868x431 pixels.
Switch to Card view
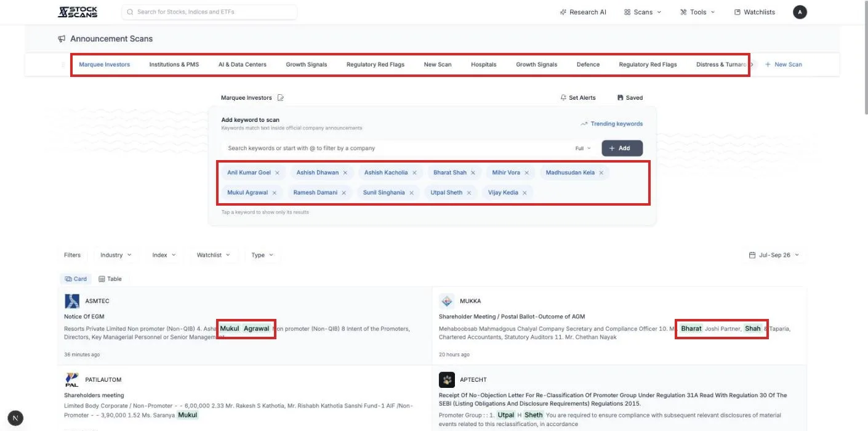point(76,279)
